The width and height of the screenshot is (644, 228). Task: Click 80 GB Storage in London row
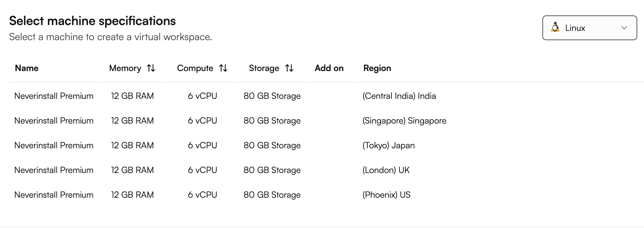tap(272, 170)
